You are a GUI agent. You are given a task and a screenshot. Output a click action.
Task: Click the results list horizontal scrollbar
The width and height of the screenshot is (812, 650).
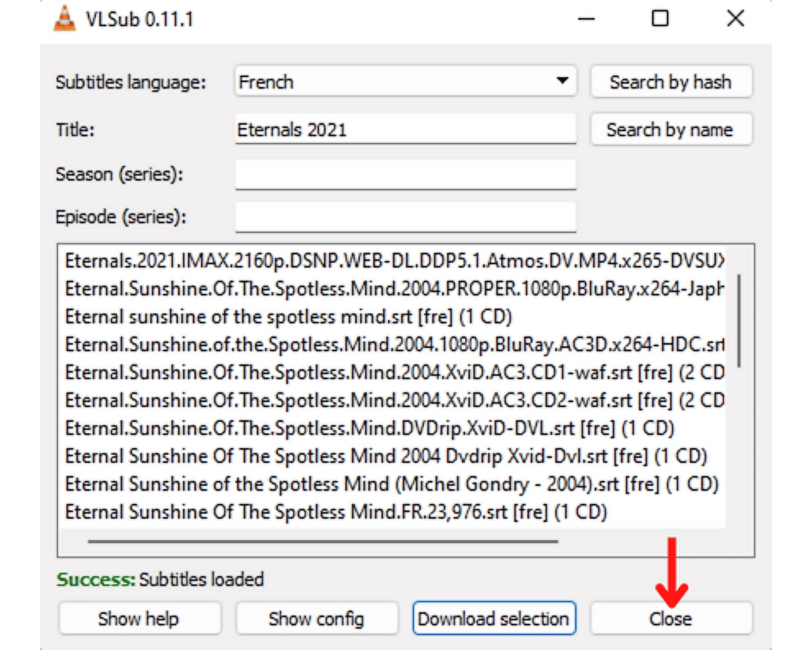(x=323, y=542)
